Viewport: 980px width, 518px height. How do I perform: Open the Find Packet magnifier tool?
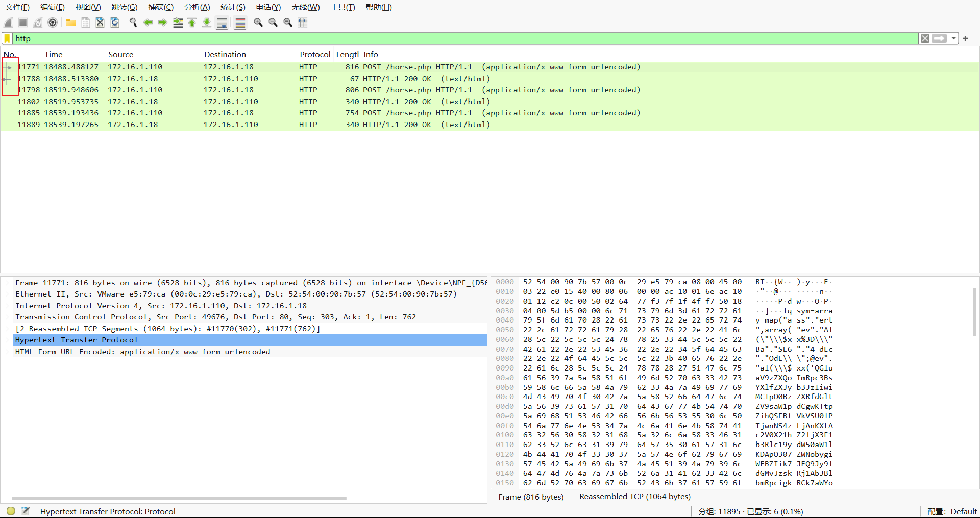click(133, 22)
